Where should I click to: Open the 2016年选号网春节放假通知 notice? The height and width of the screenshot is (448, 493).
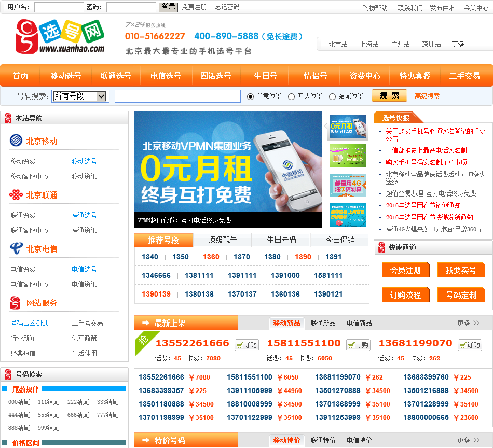(x=423, y=205)
